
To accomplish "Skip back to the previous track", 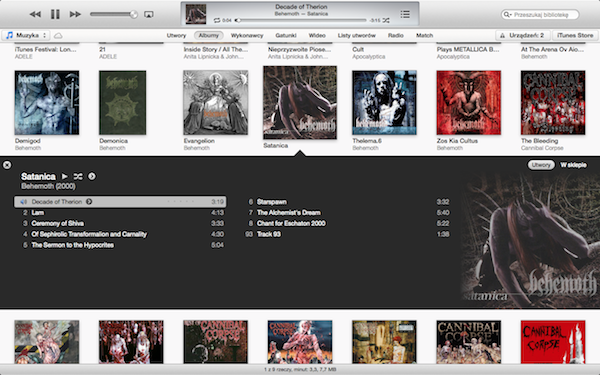I will pyautogui.click(x=35, y=15).
